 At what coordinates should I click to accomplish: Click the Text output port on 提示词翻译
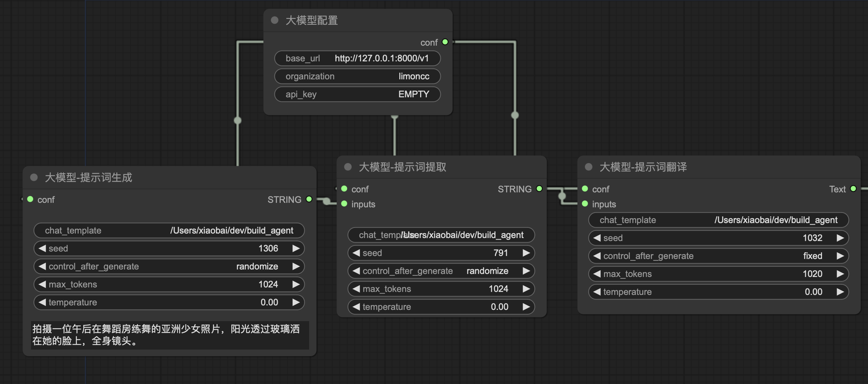click(x=853, y=189)
